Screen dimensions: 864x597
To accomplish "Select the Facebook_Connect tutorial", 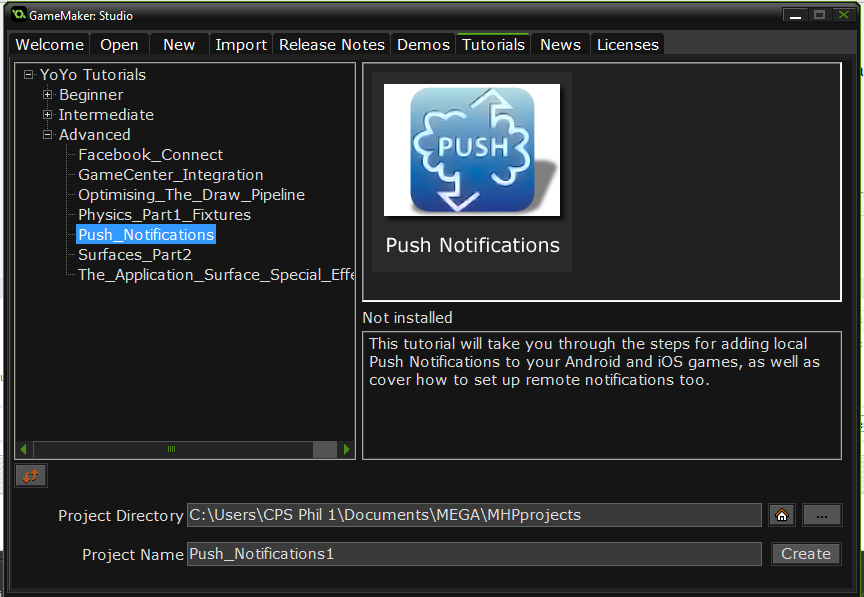I will tap(150, 155).
